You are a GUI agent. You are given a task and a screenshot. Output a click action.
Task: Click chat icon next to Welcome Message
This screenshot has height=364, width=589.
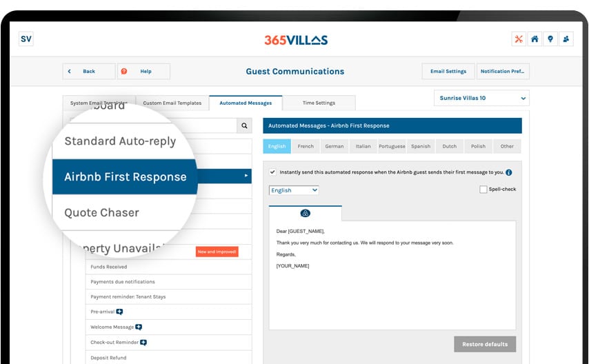point(139,327)
